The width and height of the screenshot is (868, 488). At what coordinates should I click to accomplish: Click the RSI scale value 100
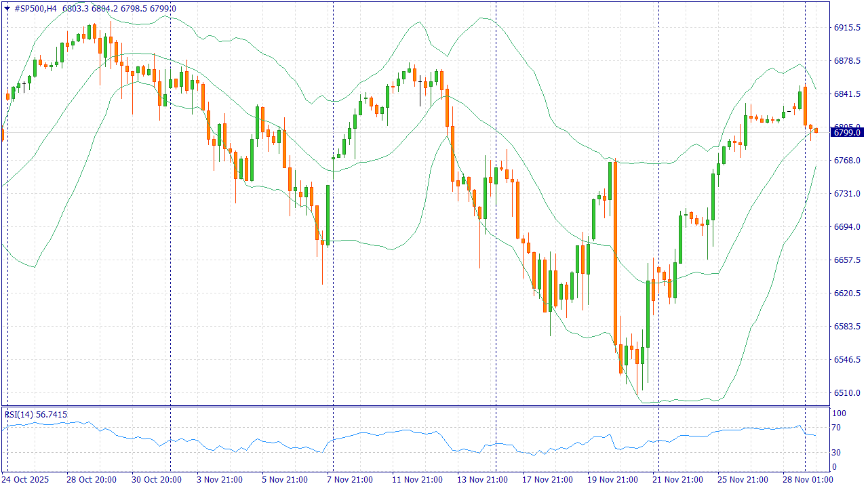[x=839, y=413]
